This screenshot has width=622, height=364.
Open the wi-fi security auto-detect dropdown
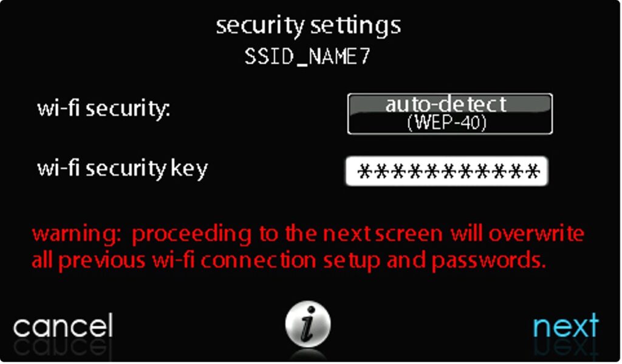pyautogui.click(x=450, y=114)
